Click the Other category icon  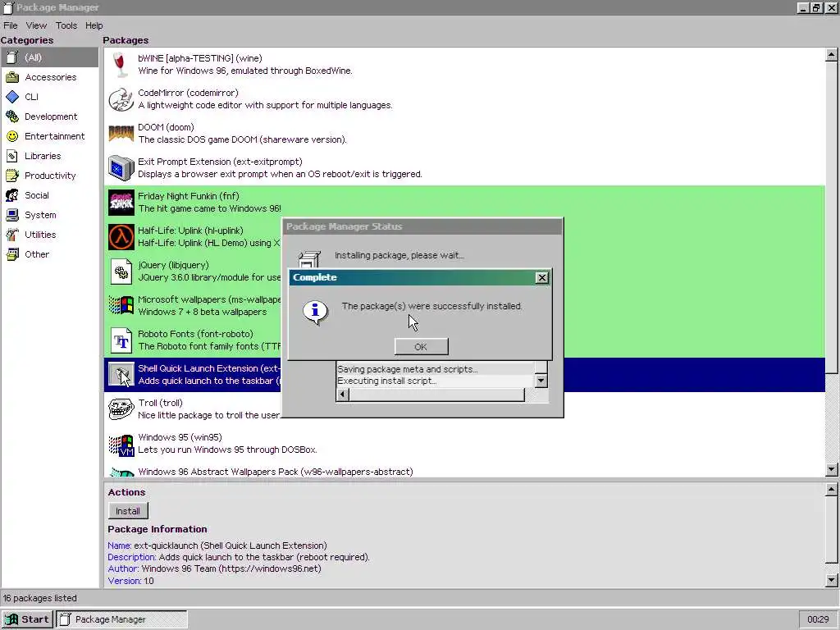pyautogui.click(x=12, y=254)
